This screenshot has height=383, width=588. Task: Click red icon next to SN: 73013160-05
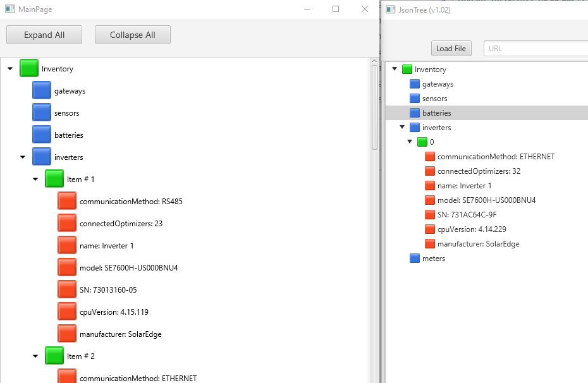click(67, 290)
